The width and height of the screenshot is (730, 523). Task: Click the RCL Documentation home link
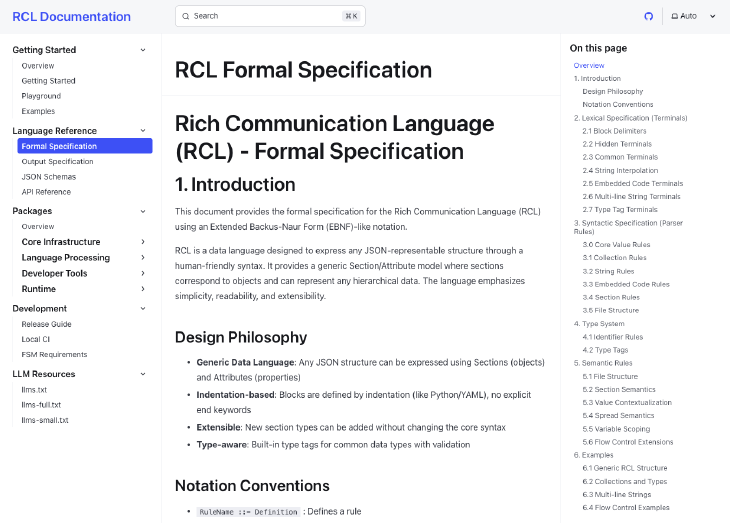tap(71, 17)
